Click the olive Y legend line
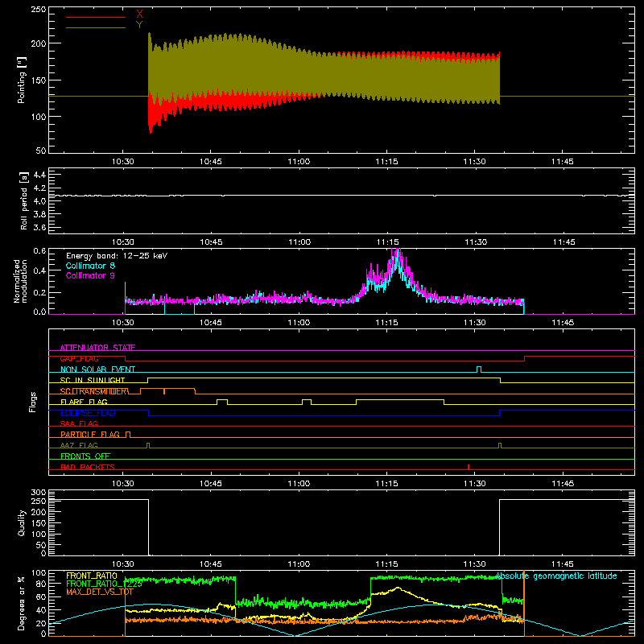The width and height of the screenshot is (644, 644). pyautogui.click(x=96, y=27)
